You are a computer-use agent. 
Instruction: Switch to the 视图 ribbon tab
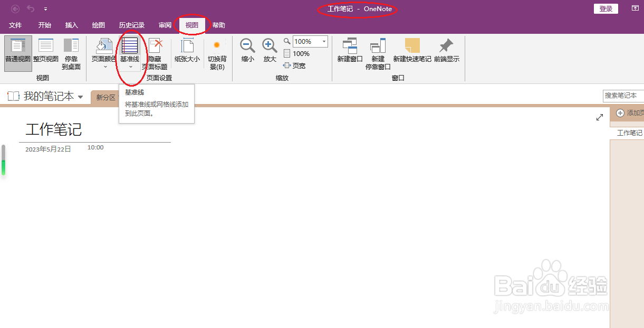click(192, 25)
